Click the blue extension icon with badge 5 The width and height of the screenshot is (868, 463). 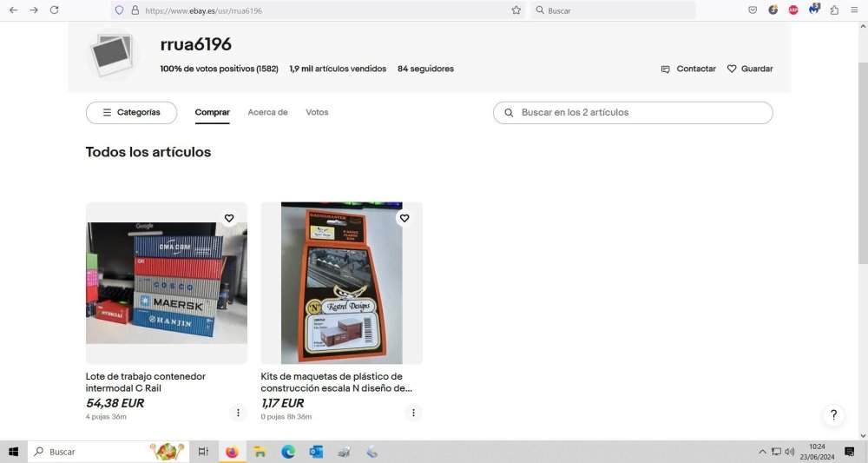[814, 9]
